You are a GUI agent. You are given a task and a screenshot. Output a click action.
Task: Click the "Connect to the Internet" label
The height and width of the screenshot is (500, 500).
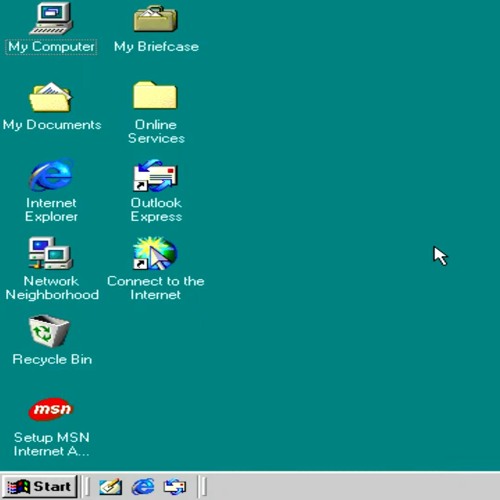156,288
